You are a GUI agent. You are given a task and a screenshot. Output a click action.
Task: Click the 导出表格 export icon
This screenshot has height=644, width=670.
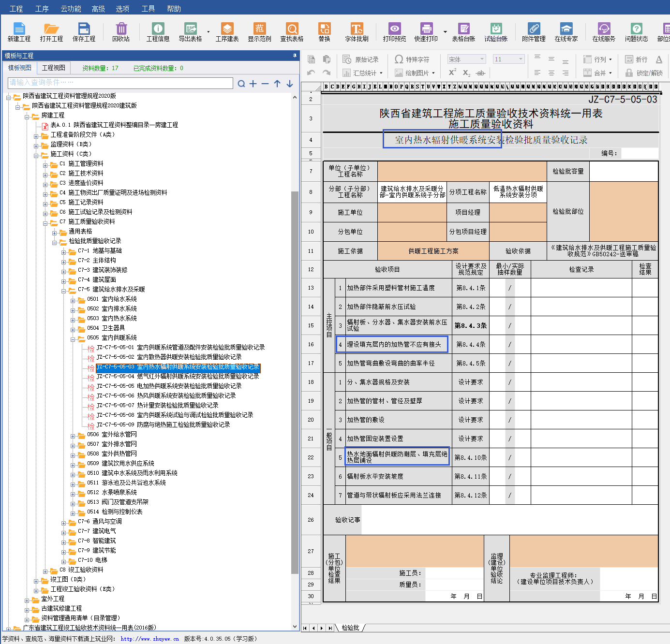[191, 32]
